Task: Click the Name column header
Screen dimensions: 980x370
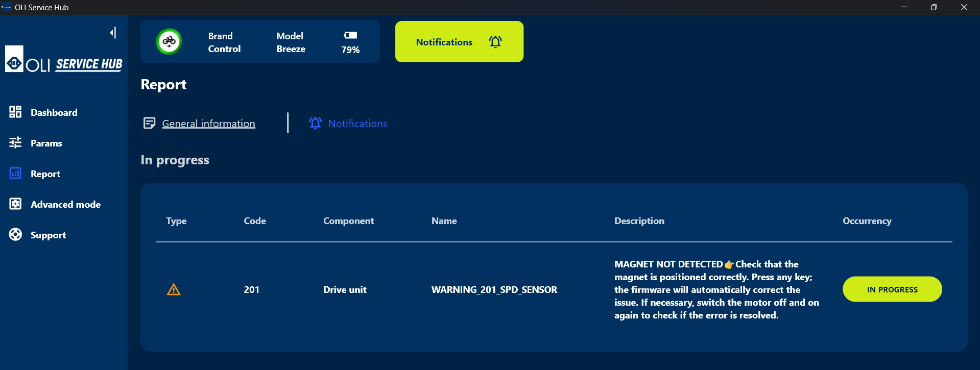Action: click(444, 221)
